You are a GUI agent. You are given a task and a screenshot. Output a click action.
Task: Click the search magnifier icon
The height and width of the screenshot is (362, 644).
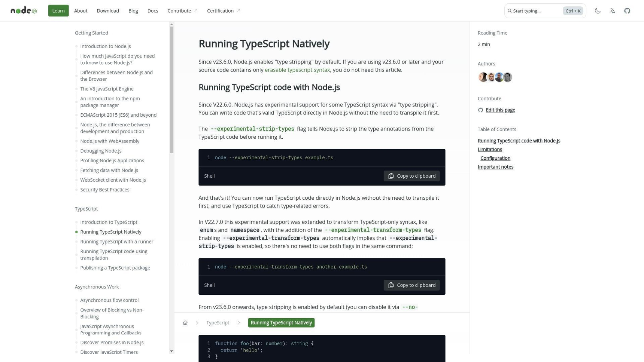(x=510, y=11)
